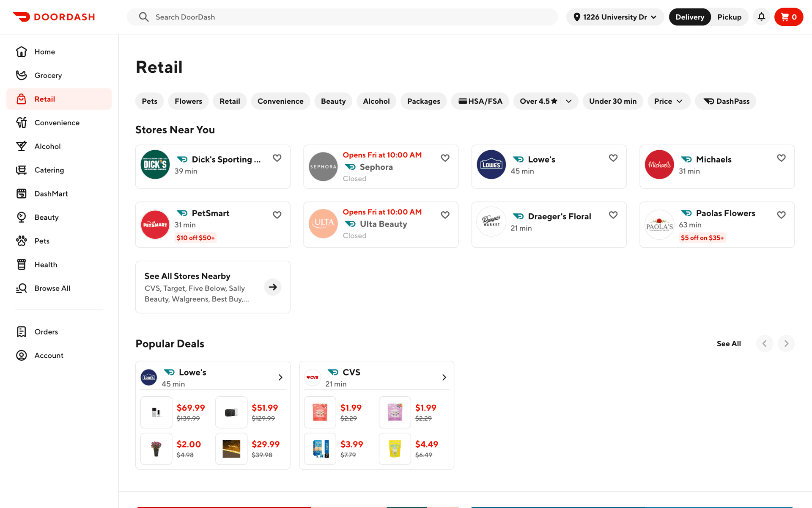Focus the Search DoorDash field

point(342,17)
